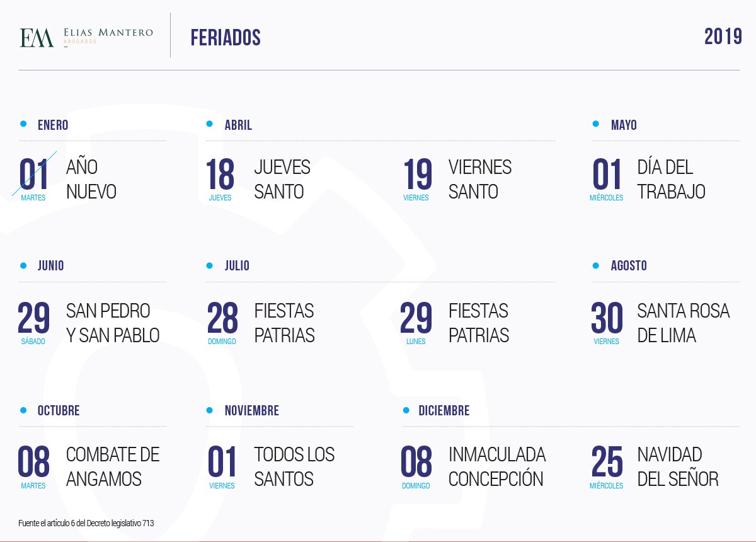This screenshot has height=542, width=756.
Task: Click the blue dot beside OCTUBRE
Action: (x=23, y=410)
